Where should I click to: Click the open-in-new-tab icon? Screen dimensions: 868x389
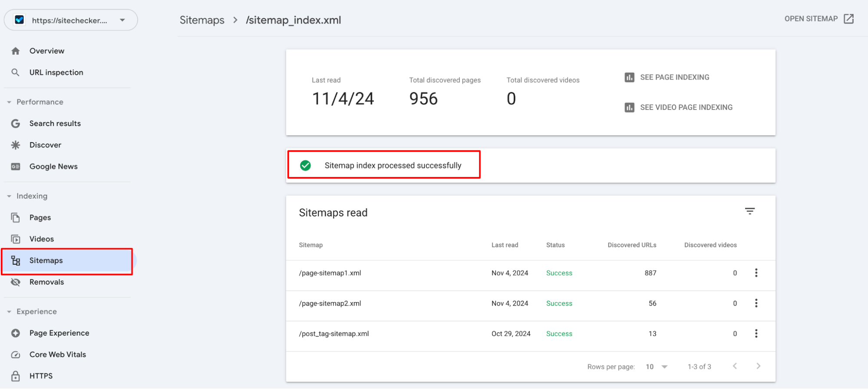click(849, 19)
